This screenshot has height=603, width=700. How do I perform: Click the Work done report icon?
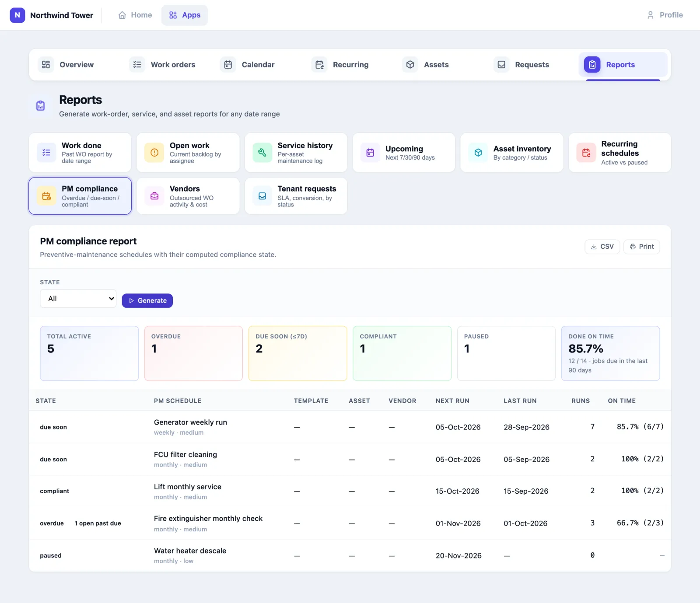46,153
